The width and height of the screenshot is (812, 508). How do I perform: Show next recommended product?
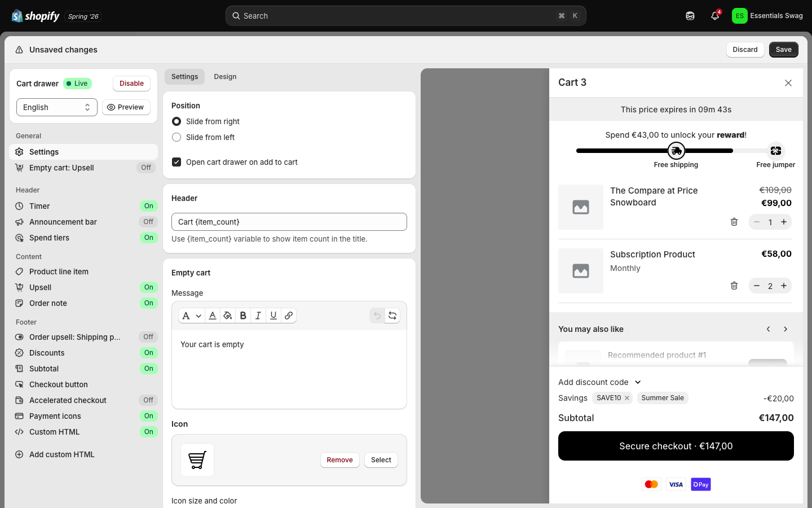pyautogui.click(x=785, y=329)
